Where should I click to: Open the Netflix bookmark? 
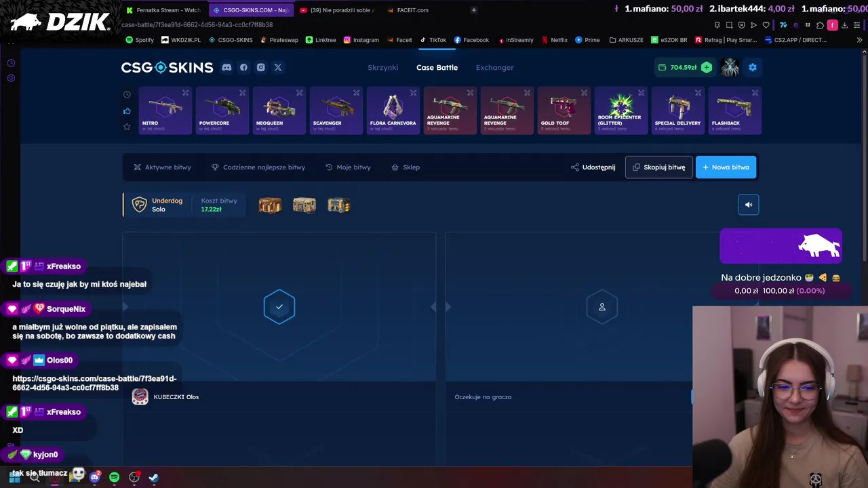coord(553,40)
